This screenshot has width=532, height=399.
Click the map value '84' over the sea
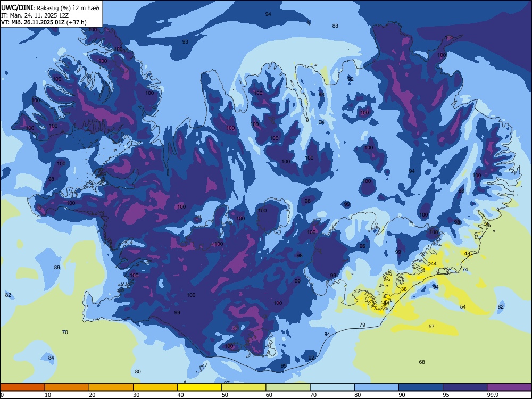[51, 358]
